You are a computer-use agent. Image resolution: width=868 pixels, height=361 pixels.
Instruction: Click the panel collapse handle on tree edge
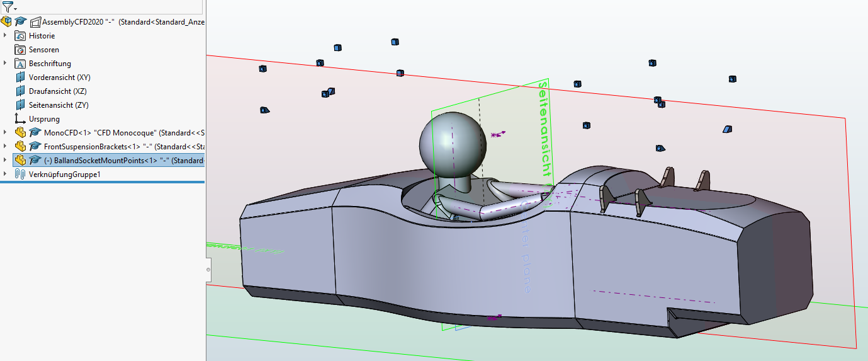click(208, 270)
